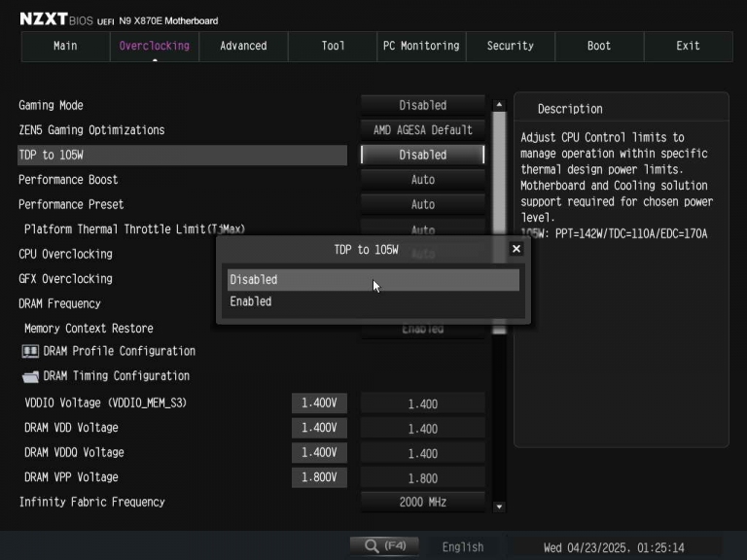Edit the DRAM VDD Voltage 1.400 field

(x=422, y=429)
